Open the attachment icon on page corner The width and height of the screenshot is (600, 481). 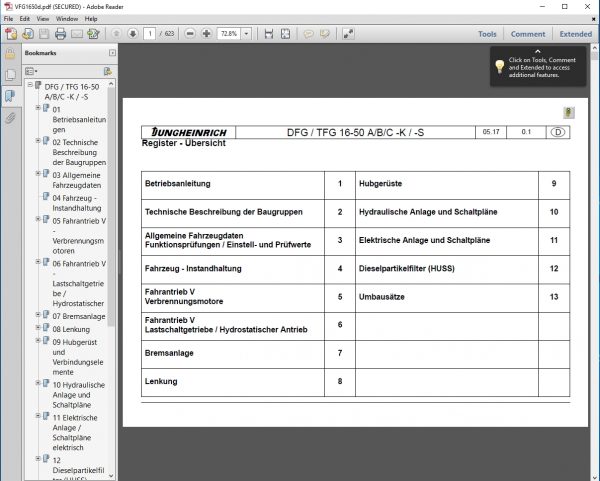(569, 113)
